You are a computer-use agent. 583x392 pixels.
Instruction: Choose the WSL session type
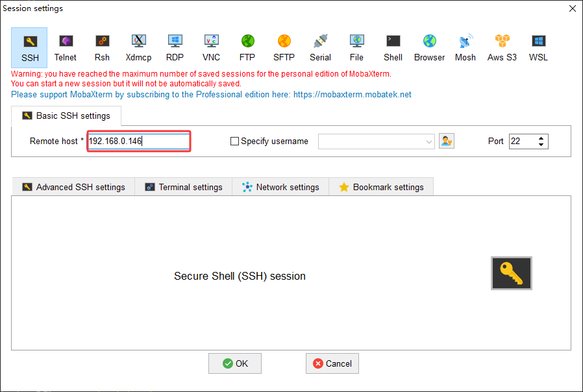(538, 47)
